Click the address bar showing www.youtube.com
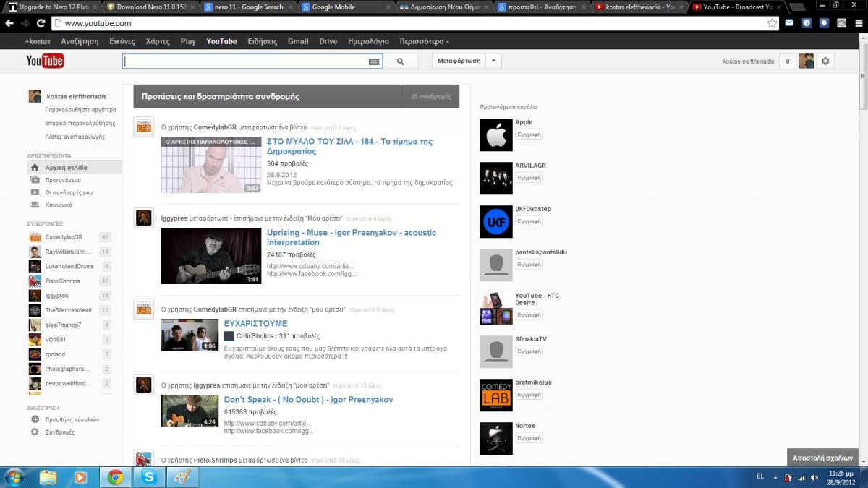The height and width of the screenshot is (488, 868). [x=412, y=23]
